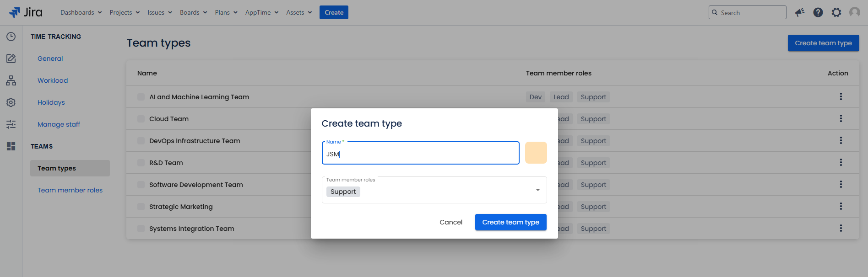Click the sliders icon in left sidebar
868x277 pixels.
[x=11, y=124]
